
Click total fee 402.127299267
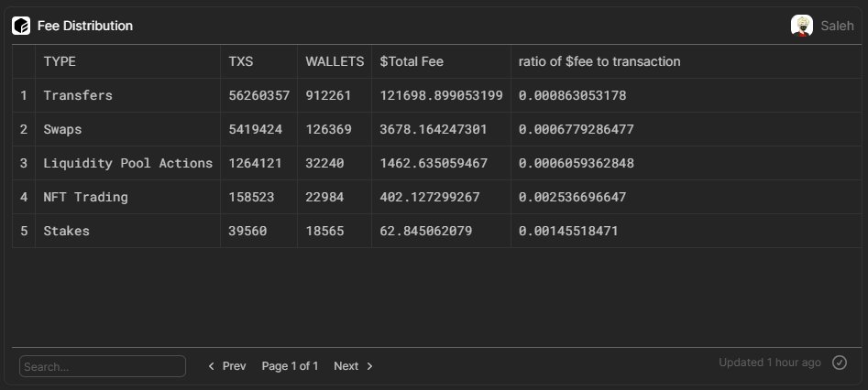pos(430,197)
